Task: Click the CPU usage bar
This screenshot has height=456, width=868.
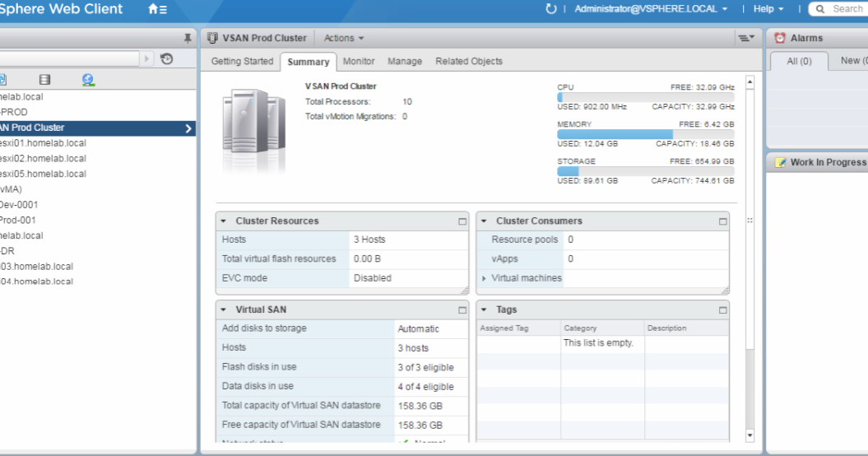Action: 646,97
